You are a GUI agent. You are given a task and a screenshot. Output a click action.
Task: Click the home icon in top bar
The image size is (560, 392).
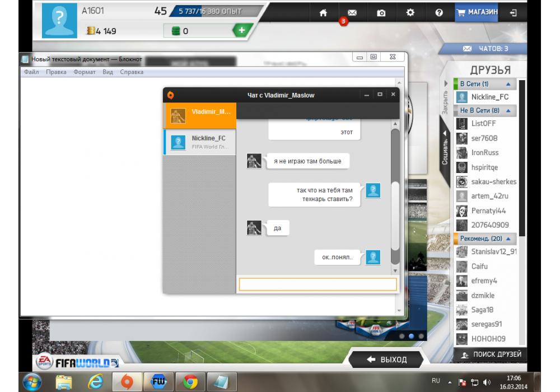[x=323, y=13]
